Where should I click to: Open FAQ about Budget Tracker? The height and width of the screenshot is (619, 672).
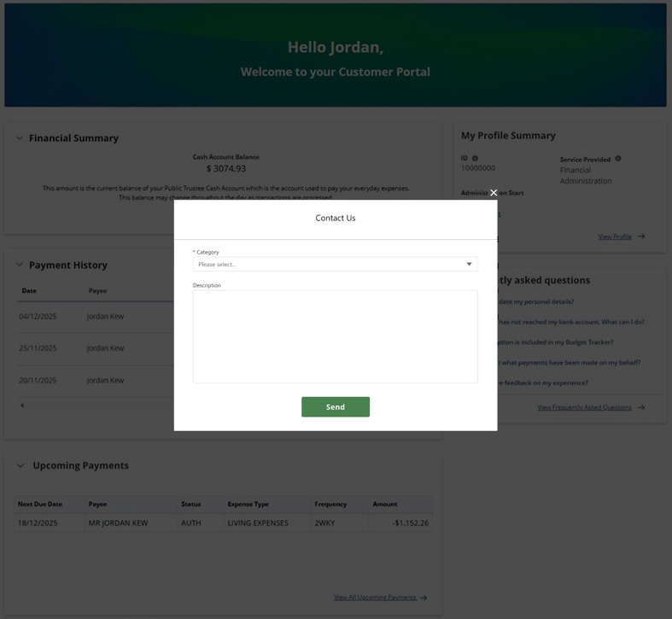point(555,342)
